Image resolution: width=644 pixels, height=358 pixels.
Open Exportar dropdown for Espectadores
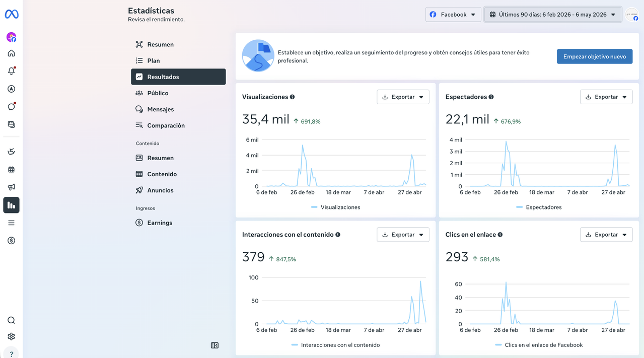tap(606, 97)
